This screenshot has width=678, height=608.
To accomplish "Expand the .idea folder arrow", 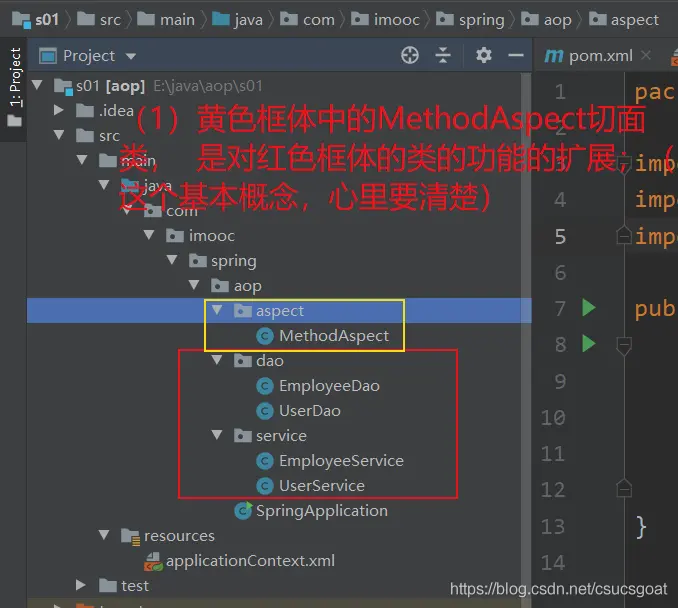I will 58,110.
